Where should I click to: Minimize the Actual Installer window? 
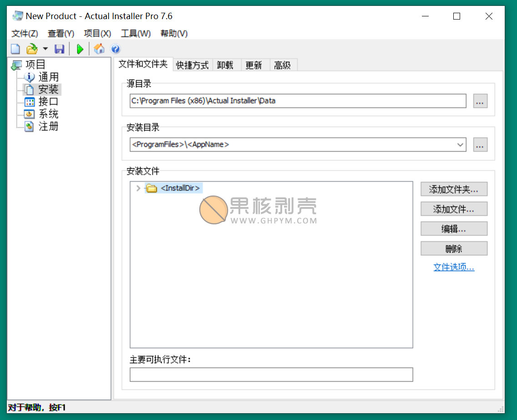[426, 16]
